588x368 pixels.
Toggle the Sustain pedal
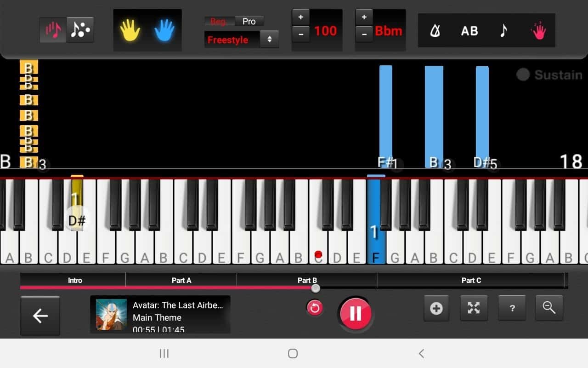tap(549, 75)
